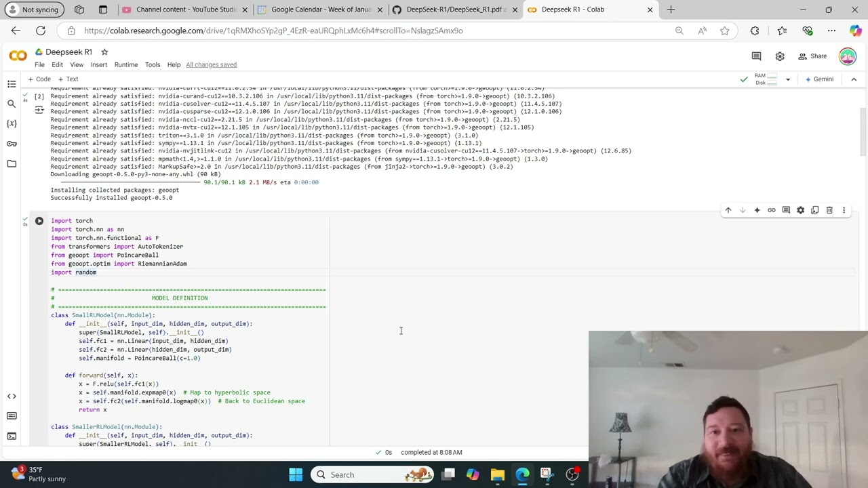This screenshot has width=868, height=488.
Task: Refresh the browser page
Action: pos(41,30)
